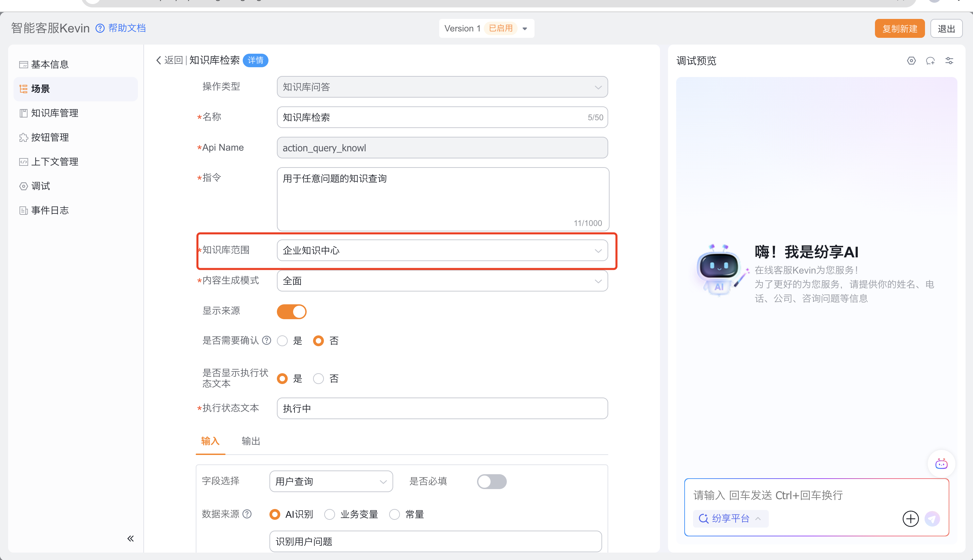Select 业务变量 as data source

point(330,514)
